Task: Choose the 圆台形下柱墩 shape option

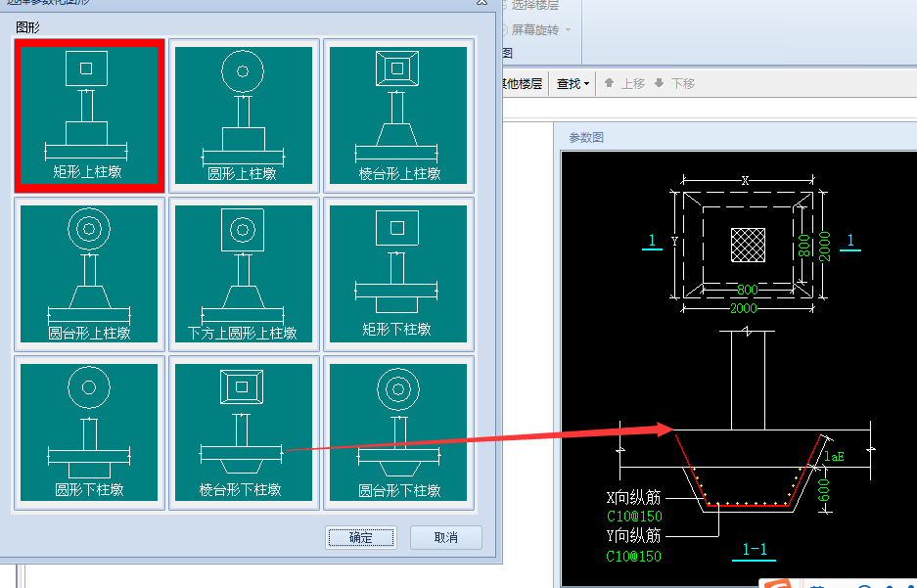Action: click(398, 431)
